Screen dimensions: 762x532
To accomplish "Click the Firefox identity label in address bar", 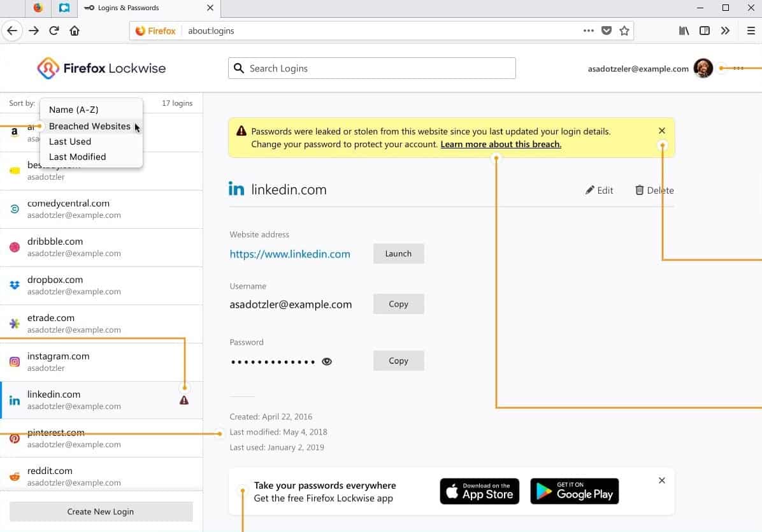I will tap(155, 31).
